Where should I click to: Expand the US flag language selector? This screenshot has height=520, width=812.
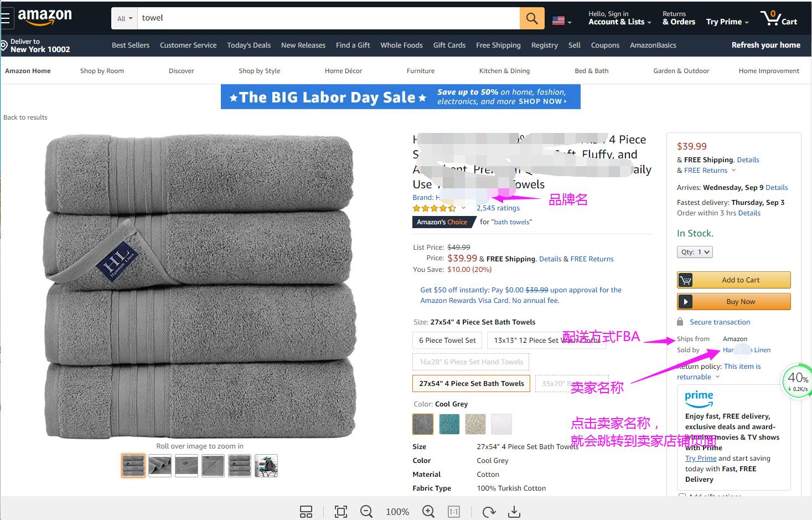tap(562, 21)
